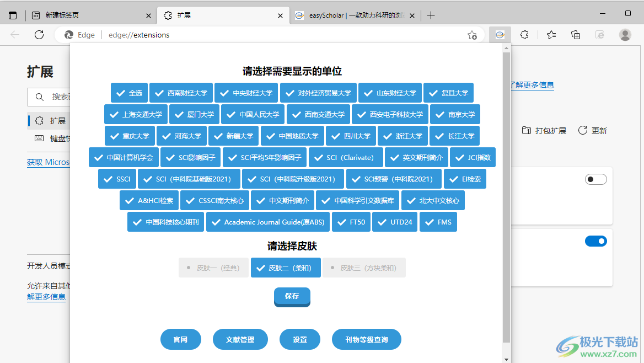Switch to the 新建标签页 tab
Image resolution: width=644 pixels, height=363 pixels.
(x=90, y=15)
